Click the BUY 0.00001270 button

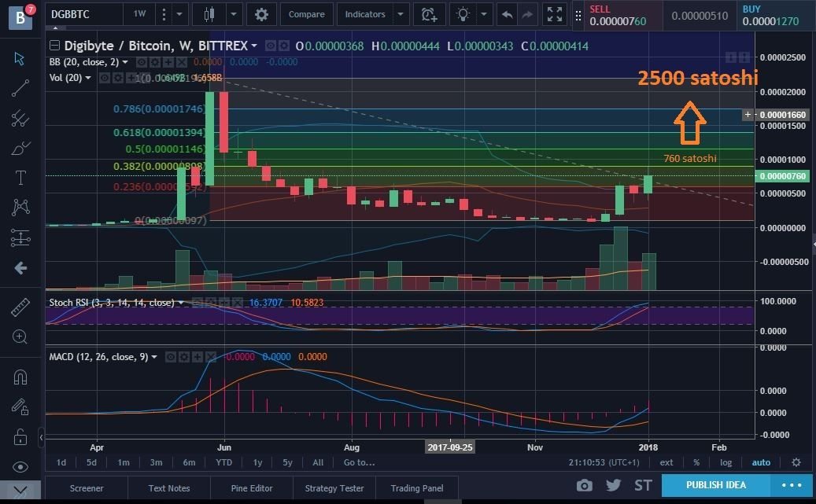[774, 16]
